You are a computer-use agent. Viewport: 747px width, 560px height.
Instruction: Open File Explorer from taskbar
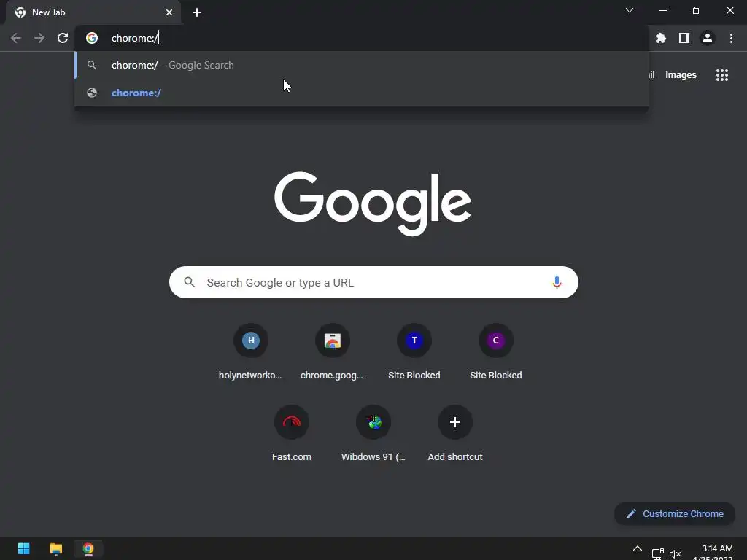click(56, 548)
